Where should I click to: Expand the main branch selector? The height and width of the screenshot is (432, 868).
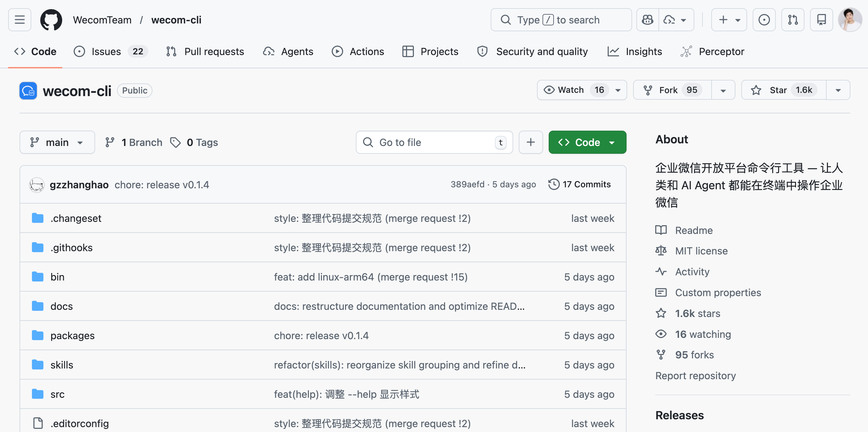[x=57, y=142]
